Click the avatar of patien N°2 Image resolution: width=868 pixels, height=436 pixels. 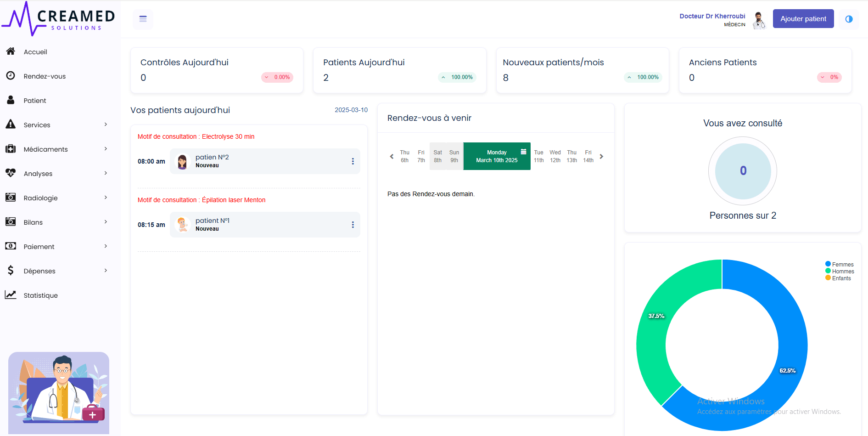tap(183, 161)
